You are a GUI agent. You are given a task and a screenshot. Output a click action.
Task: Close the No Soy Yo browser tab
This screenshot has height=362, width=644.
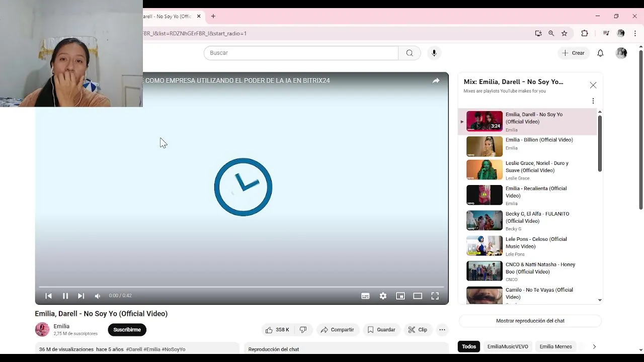(199, 16)
